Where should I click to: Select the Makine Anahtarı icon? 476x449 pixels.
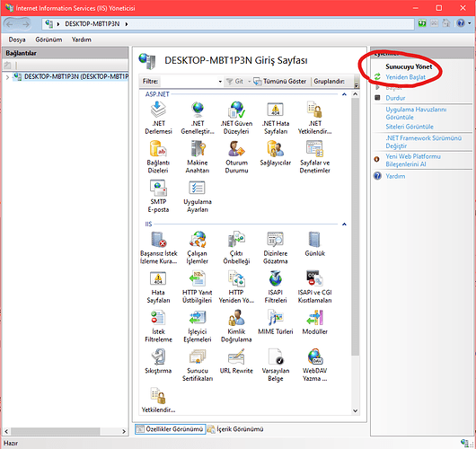[198, 157]
